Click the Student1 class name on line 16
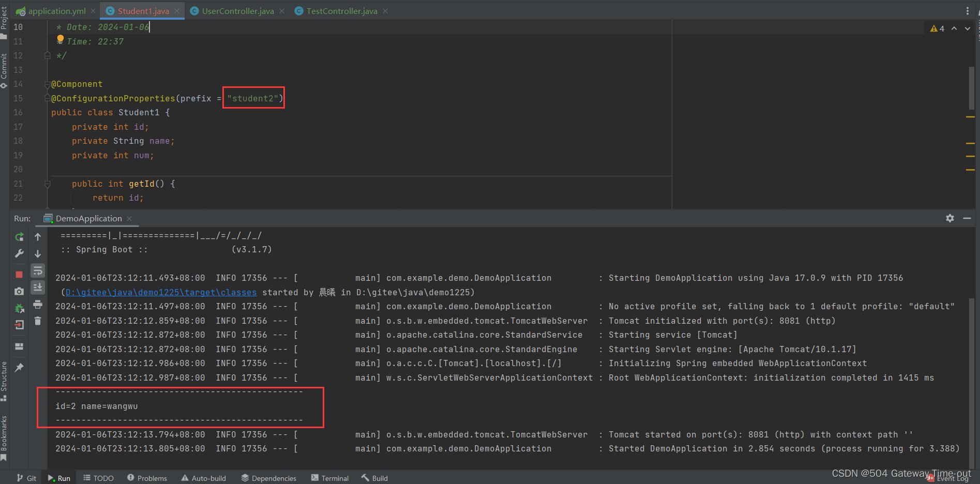This screenshot has height=484, width=980. point(139,113)
